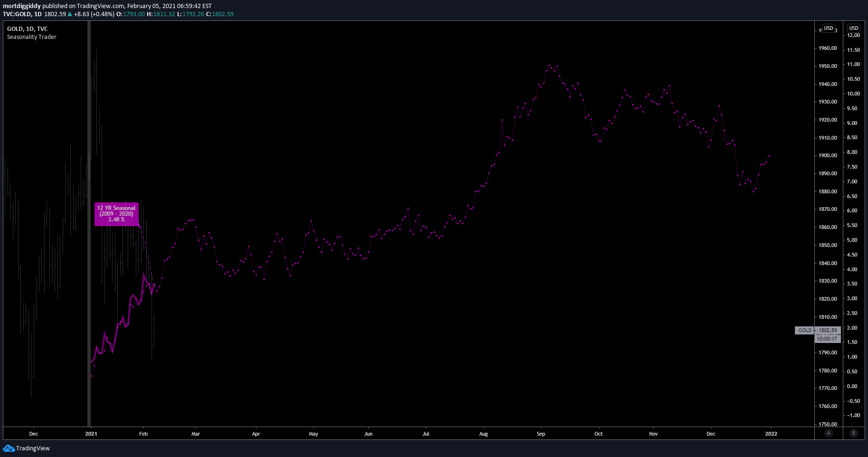Click the +8.63 (+0.48%) change value

94,14
